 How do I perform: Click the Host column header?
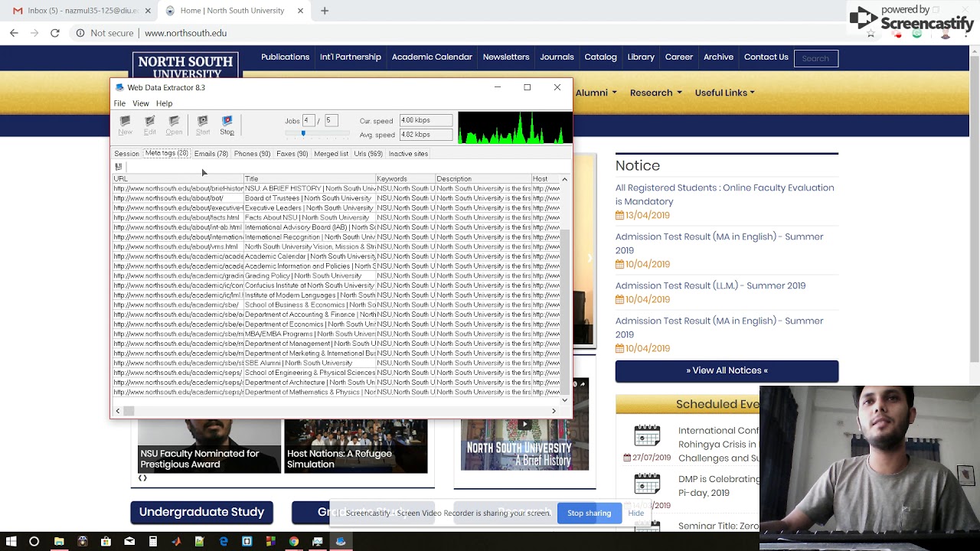[x=546, y=179]
